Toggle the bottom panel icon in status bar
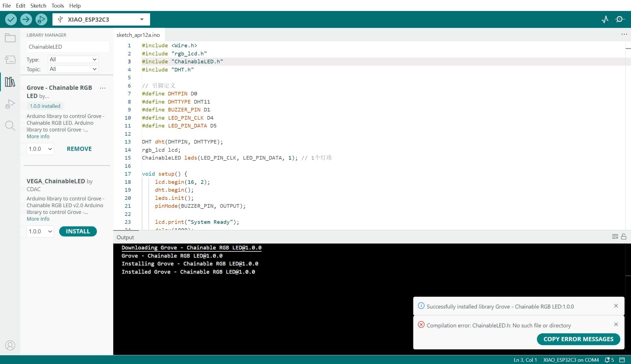The width and height of the screenshot is (631, 364). click(x=622, y=360)
